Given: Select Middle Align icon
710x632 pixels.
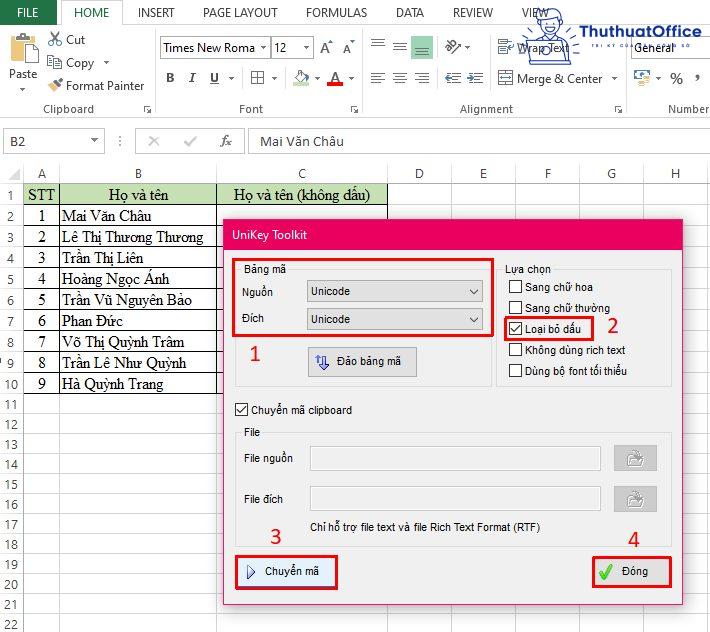Looking at the screenshot, I should coord(400,47).
